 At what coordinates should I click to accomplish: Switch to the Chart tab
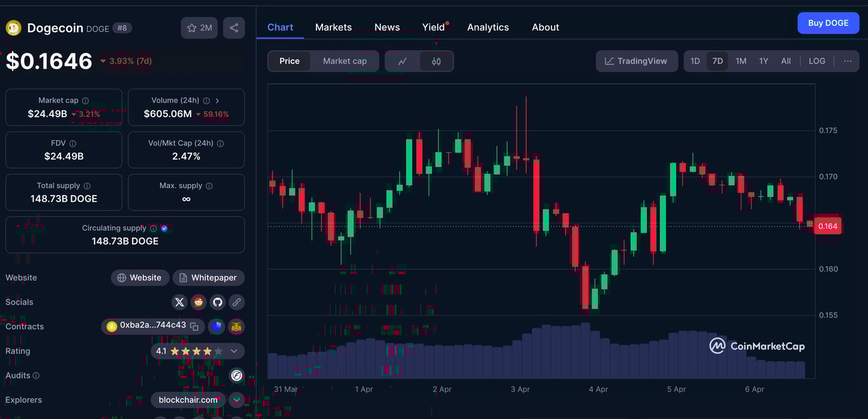280,27
